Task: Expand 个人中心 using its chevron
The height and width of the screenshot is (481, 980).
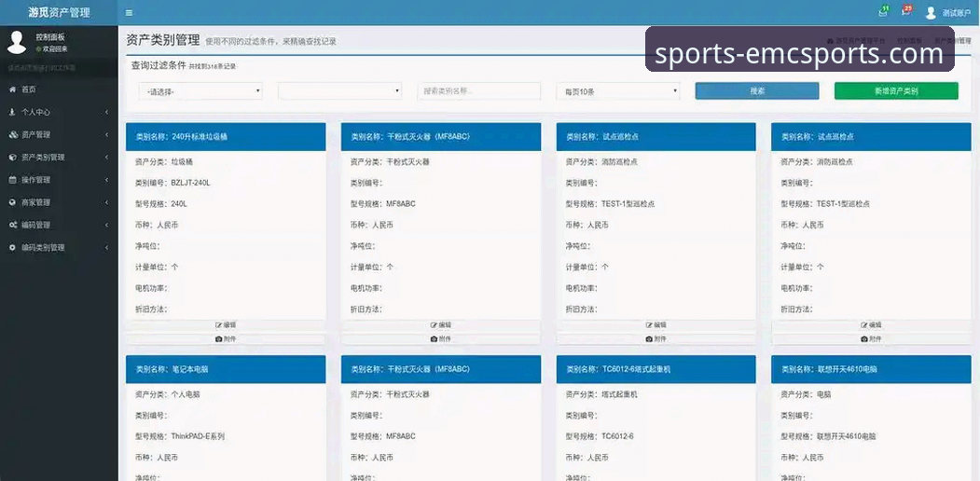Action: [107, 113]
